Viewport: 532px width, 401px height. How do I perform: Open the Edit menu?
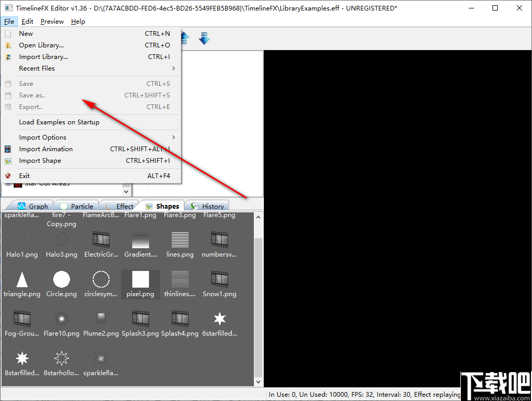pyautogui.click(x=27, y=22)
